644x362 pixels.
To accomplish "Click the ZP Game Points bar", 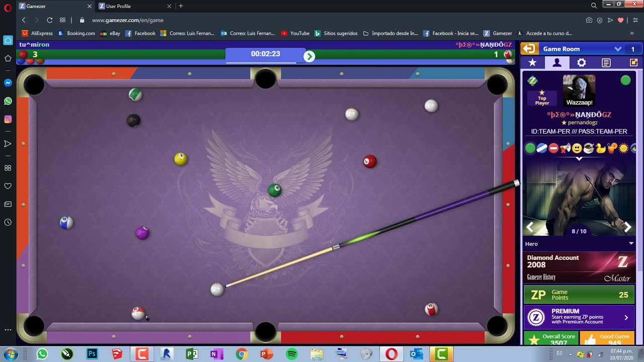I will point(579,295).
